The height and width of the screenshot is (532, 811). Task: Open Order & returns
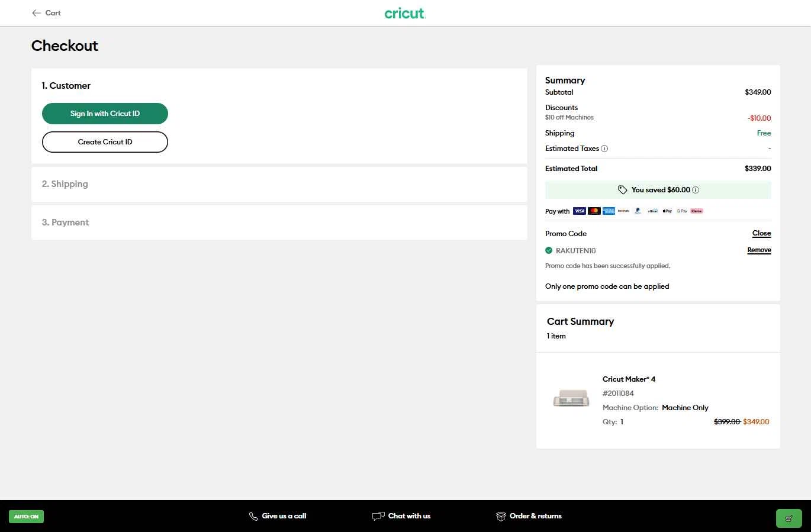[536, 516]
